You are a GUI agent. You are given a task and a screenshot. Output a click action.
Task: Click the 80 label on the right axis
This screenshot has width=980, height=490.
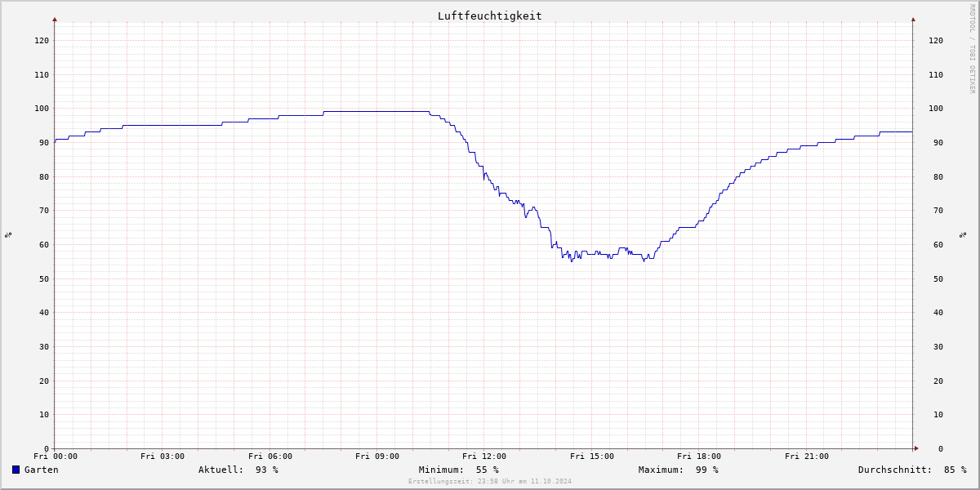coord(938,176)
